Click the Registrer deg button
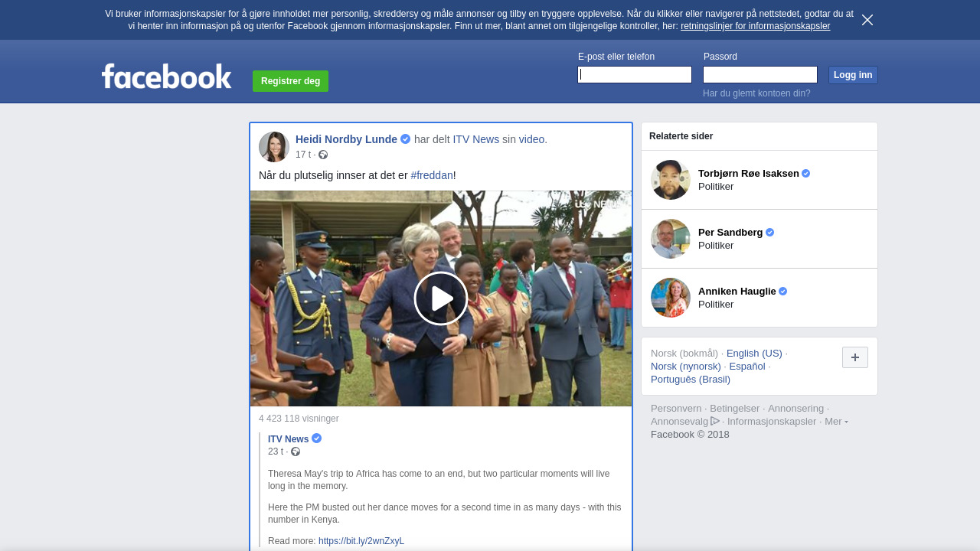 290,81
